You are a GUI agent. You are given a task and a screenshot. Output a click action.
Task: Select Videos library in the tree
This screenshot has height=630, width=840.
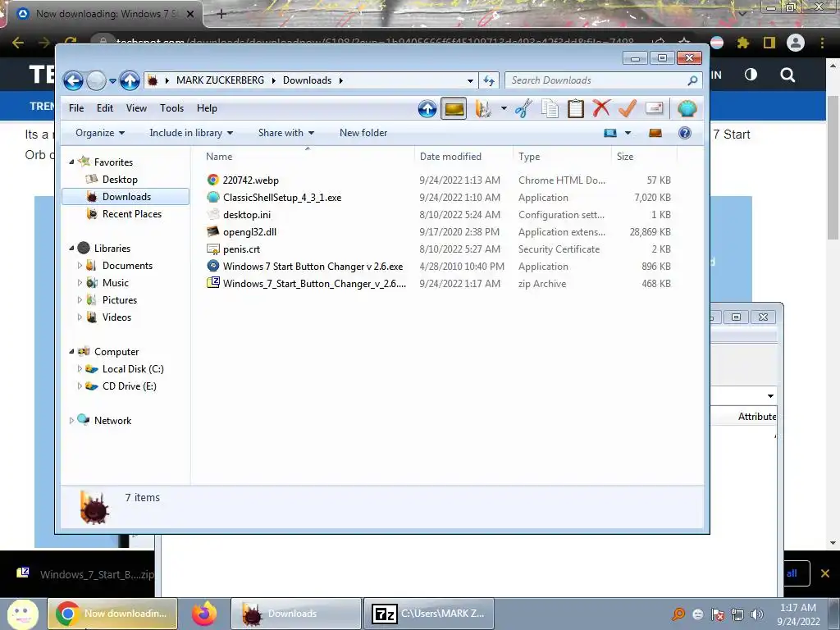point(116,317)
